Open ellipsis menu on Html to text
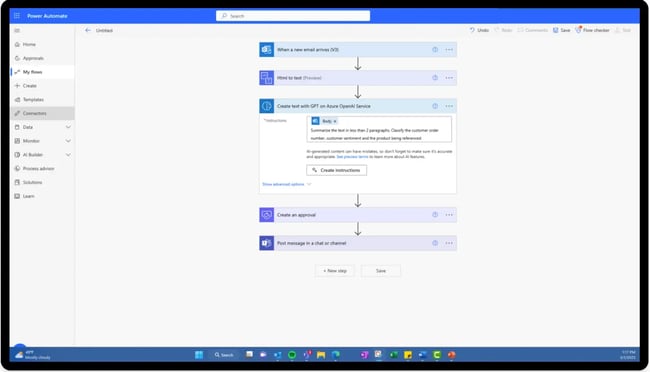This screenshot has width=650, height=372. pyautogui.click(x=449, y=78)
